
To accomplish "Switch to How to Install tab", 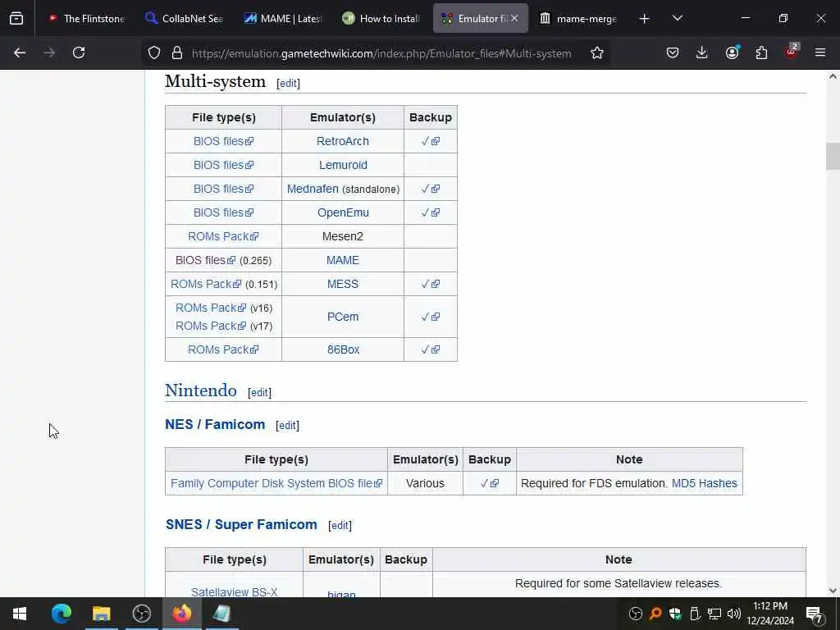I will coord(381,18).
